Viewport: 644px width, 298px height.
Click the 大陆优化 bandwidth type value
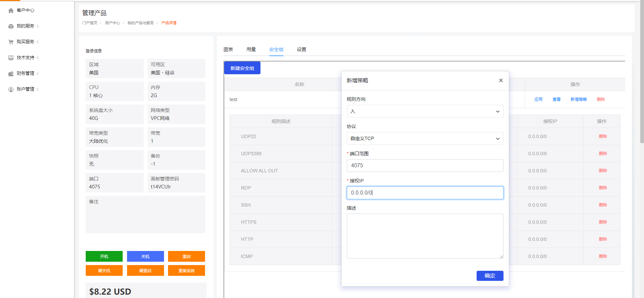pyautogui.click(x=98, y=141)
